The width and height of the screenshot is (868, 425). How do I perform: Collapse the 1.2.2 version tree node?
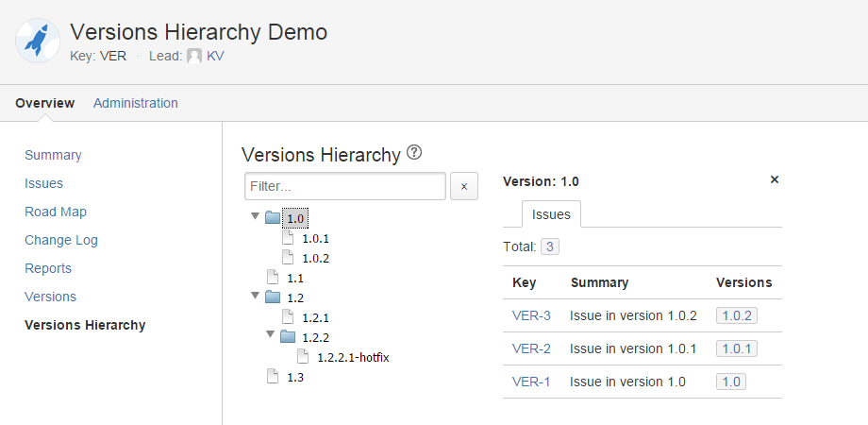270,336
